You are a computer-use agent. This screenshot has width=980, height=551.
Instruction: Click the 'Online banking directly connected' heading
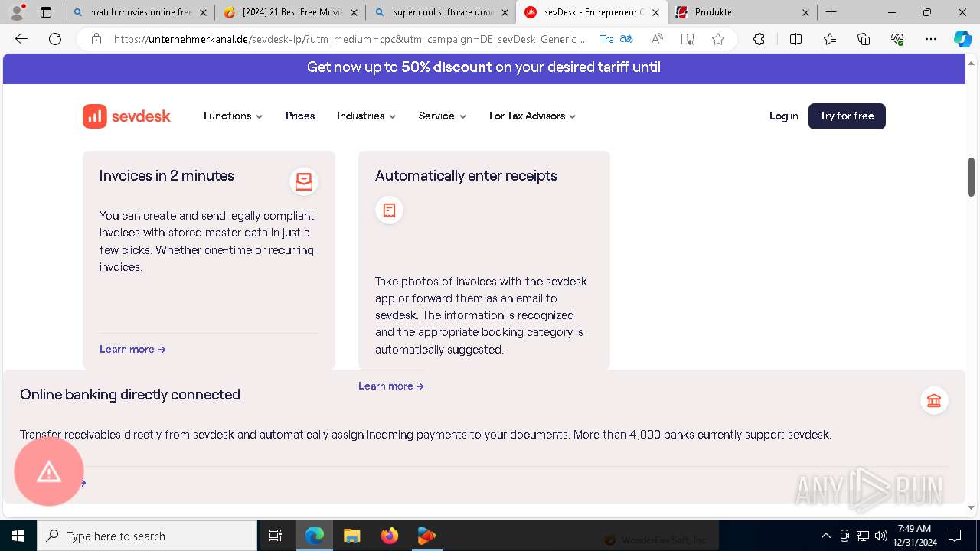tap(130, 395)
